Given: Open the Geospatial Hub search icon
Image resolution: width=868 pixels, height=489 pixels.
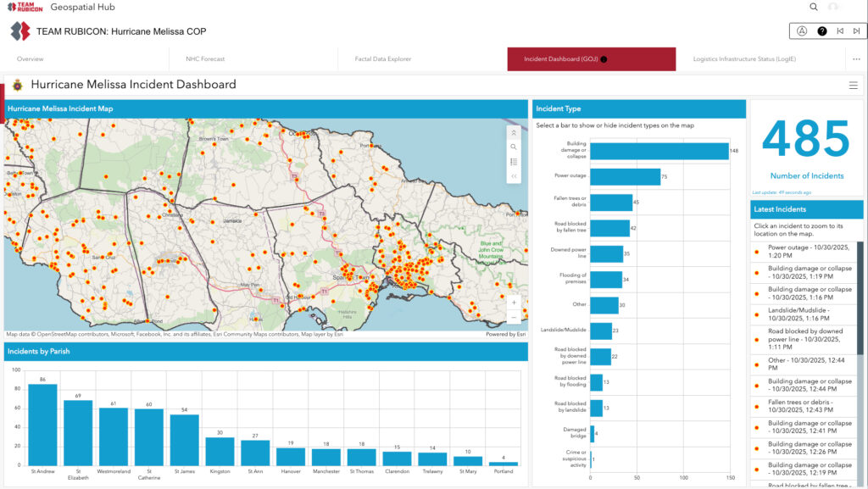Looking at the screenshot, I should [813, 7].
